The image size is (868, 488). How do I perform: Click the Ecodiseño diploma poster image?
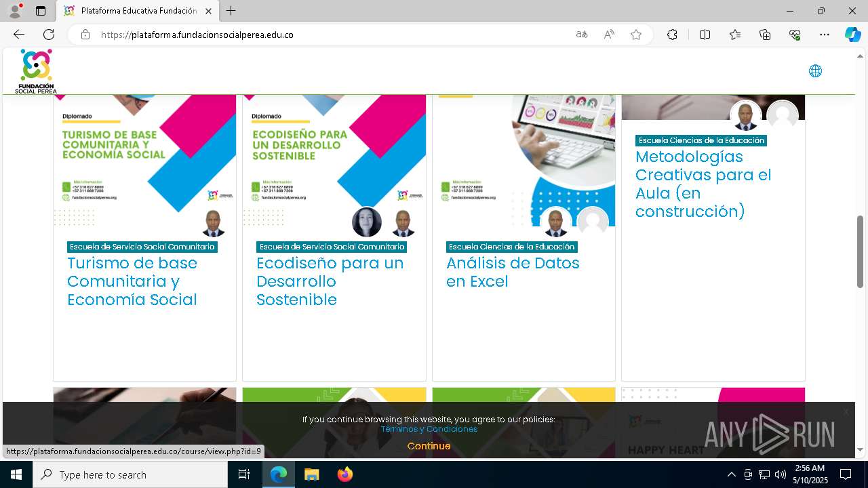[334, 160]
